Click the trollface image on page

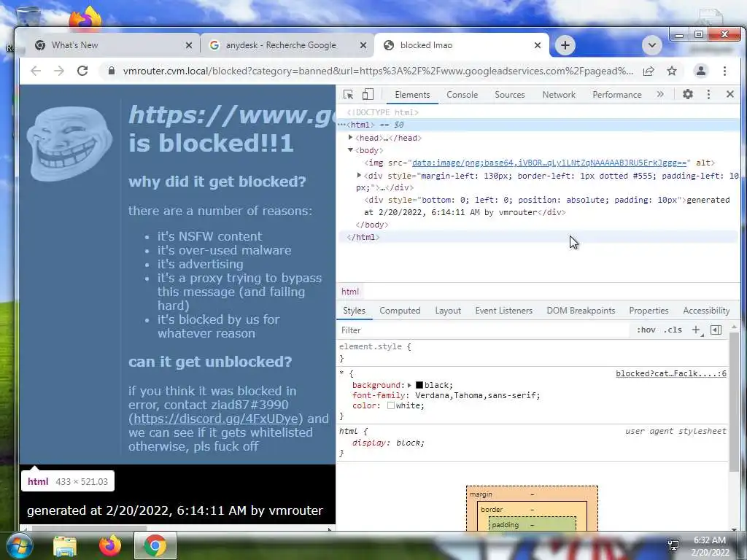point(69,144)
